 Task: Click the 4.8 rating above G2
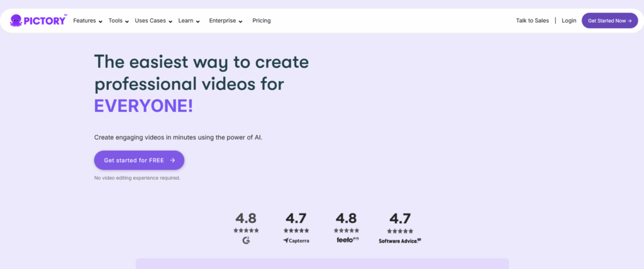[246, 218]
